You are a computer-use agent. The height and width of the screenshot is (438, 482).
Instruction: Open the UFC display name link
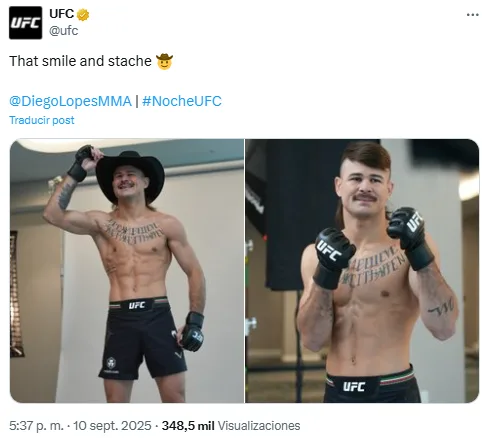point(61,14)
